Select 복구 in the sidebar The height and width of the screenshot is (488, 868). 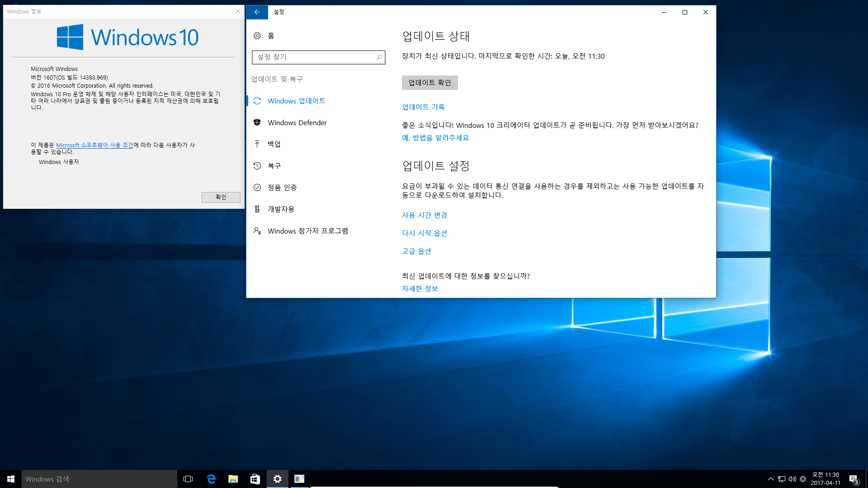point(274,166)
